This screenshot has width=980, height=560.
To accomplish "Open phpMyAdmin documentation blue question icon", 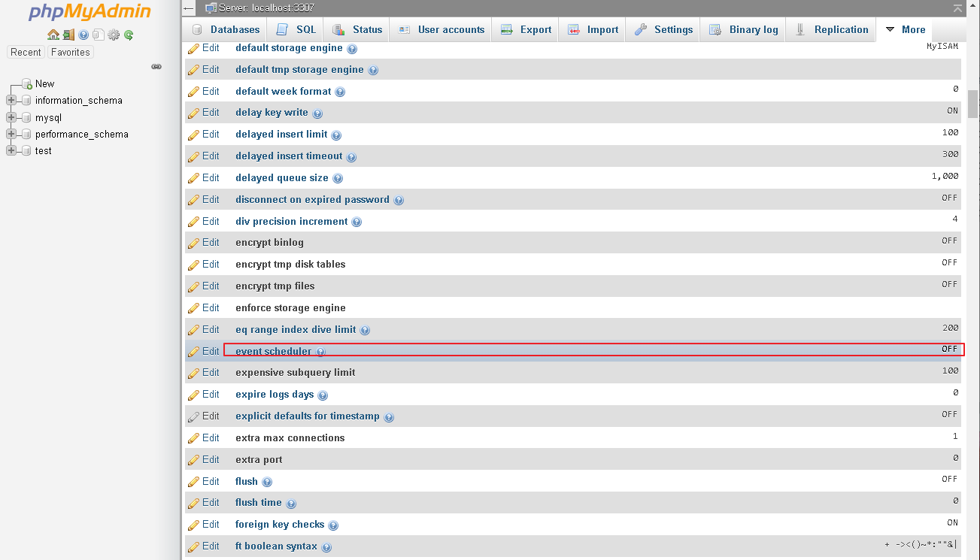I will (x=83, y=35).
